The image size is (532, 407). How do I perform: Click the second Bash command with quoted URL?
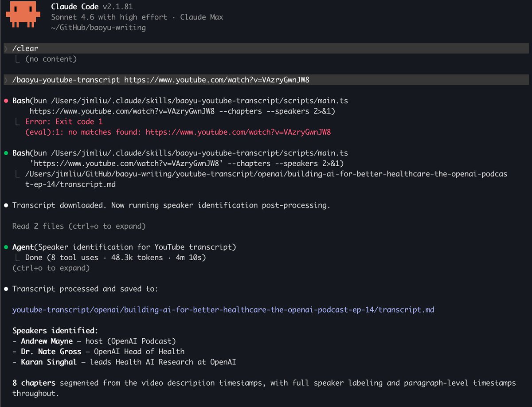click(180, 158)
